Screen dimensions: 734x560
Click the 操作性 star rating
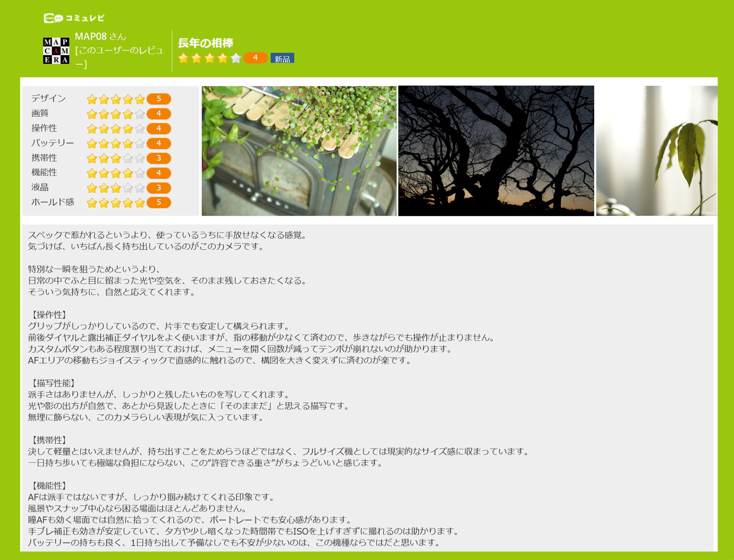point(116,129)
